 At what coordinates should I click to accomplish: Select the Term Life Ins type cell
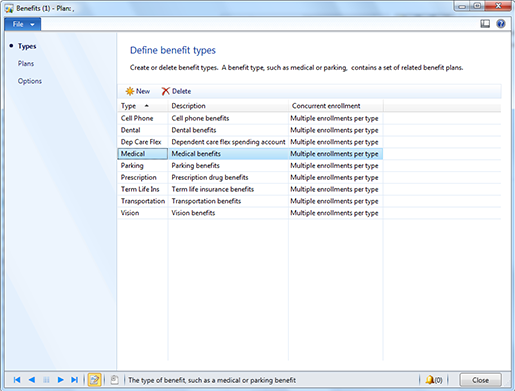143,189
